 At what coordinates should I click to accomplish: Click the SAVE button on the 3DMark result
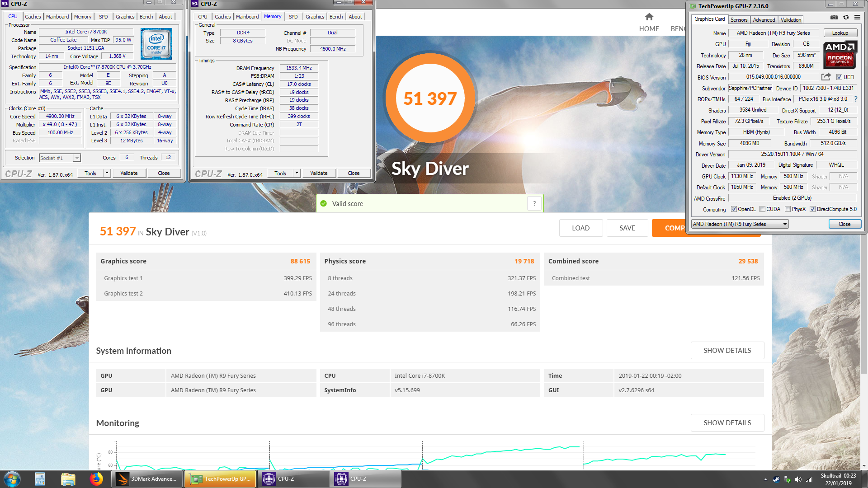point(627,228)
